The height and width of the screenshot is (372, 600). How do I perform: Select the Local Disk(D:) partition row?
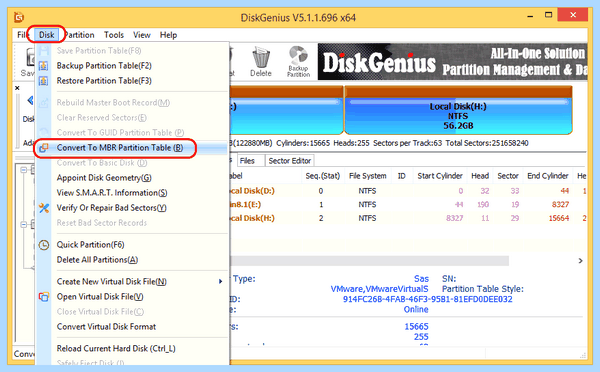(408, 191)
